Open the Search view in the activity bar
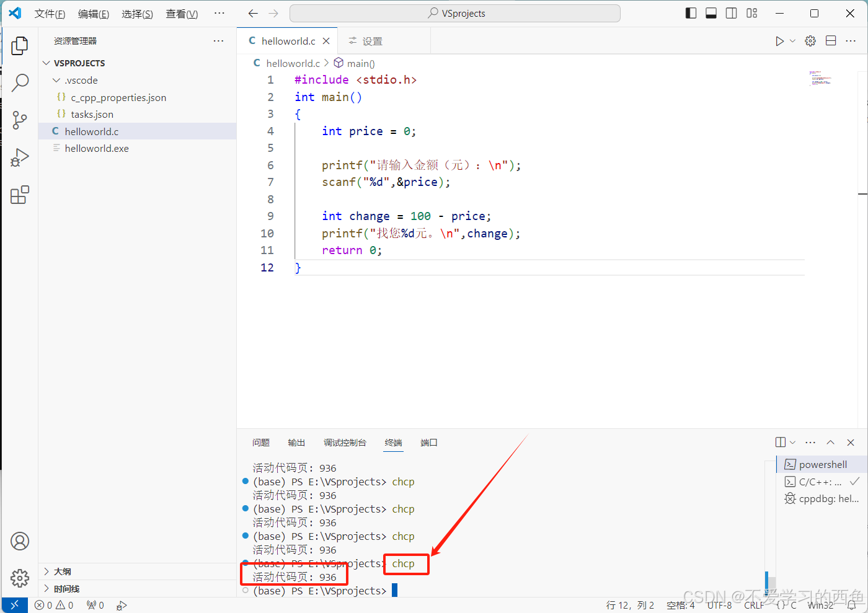 tap(20, 82)
